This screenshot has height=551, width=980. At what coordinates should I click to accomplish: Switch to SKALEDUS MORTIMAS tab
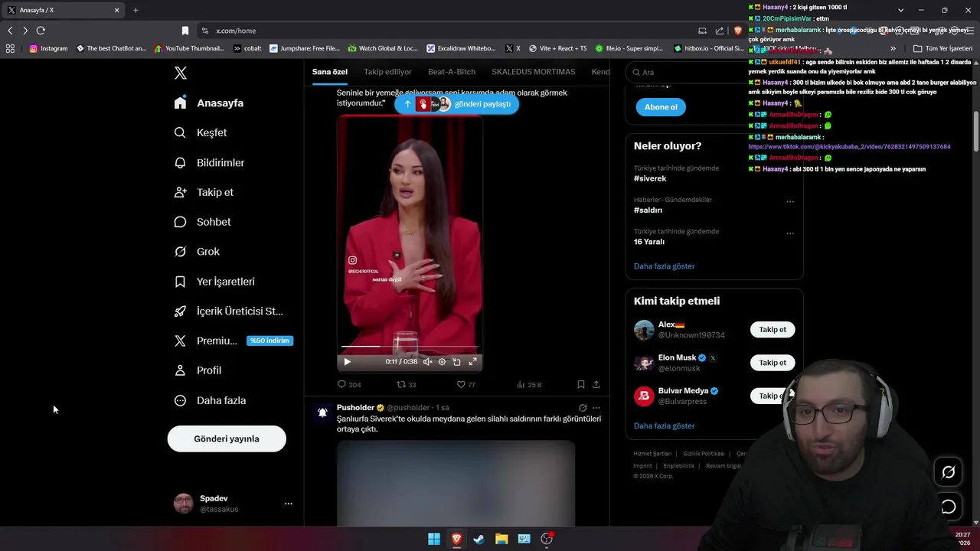coord(534,72)
